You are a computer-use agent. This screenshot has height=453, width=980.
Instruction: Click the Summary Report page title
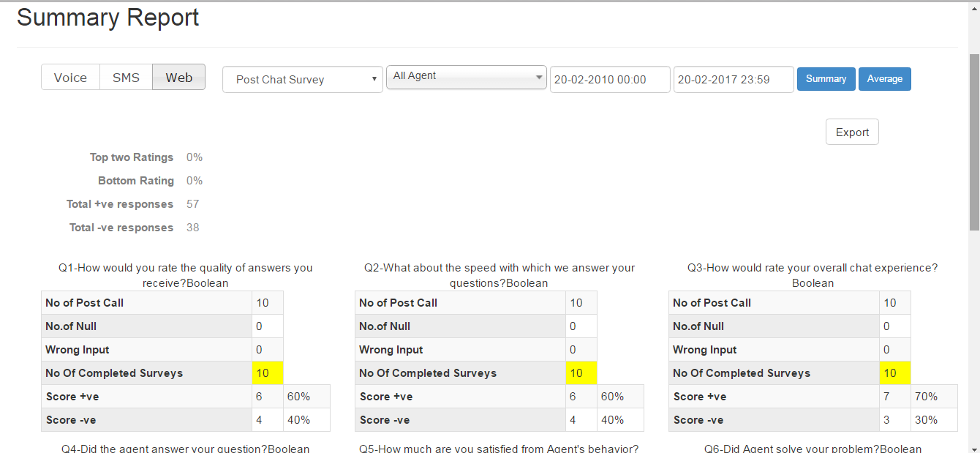(108, 18)
